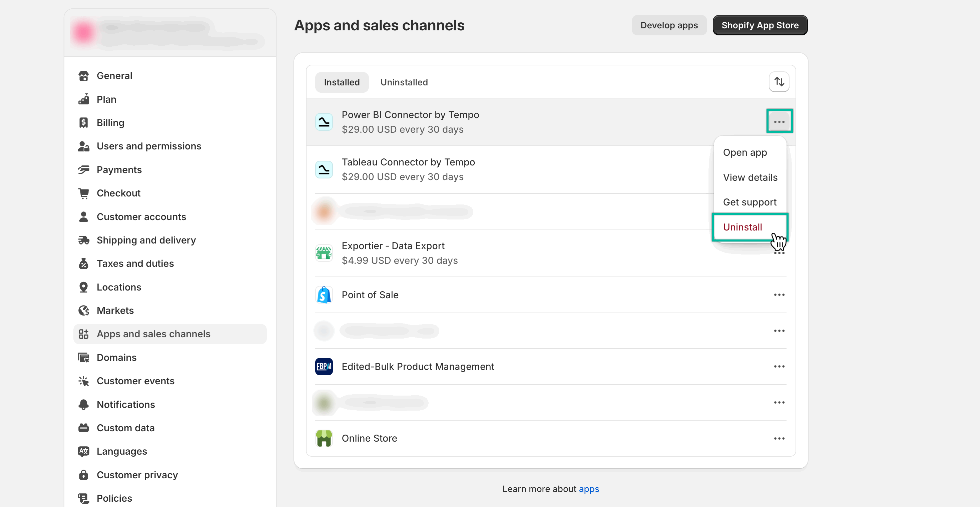The height and width of the screenshot is (507, 980).
Task: Open Shipping and delivery settings
Action: [146, 240]
